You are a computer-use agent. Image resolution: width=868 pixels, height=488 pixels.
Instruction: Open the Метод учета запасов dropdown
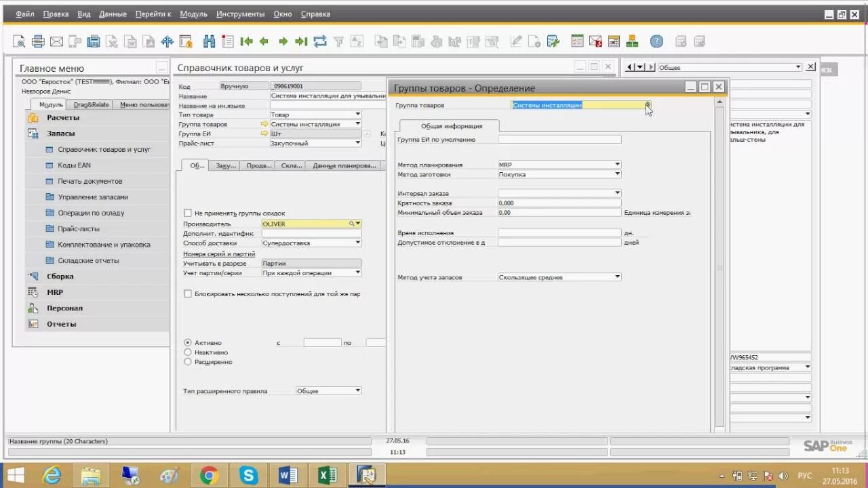click(x=617, y=277)
